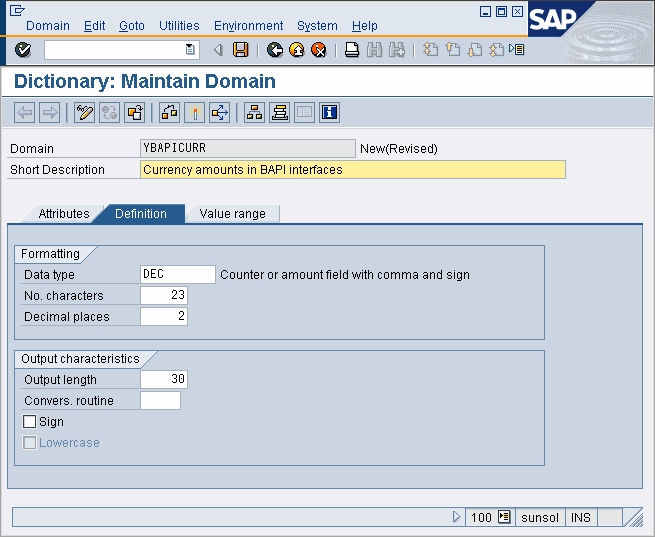Open the Edit menu
The image size is (655, 537).
pyautogui.click(x=94, y=26)
